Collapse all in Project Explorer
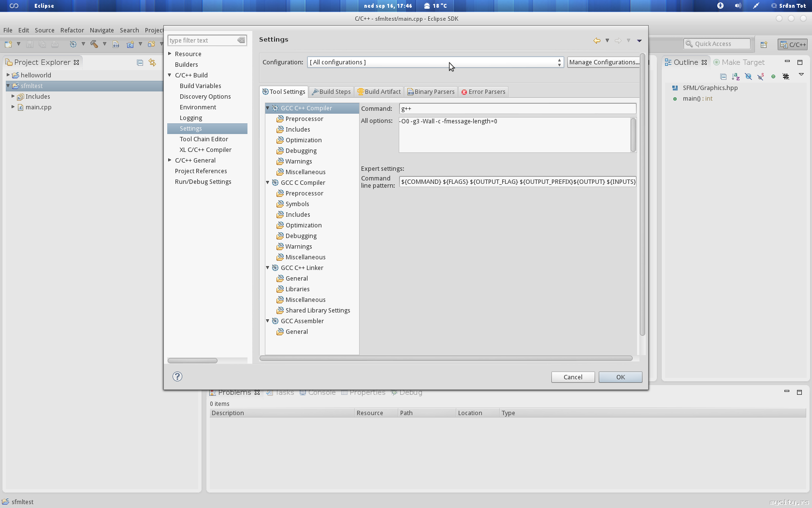 140,62
